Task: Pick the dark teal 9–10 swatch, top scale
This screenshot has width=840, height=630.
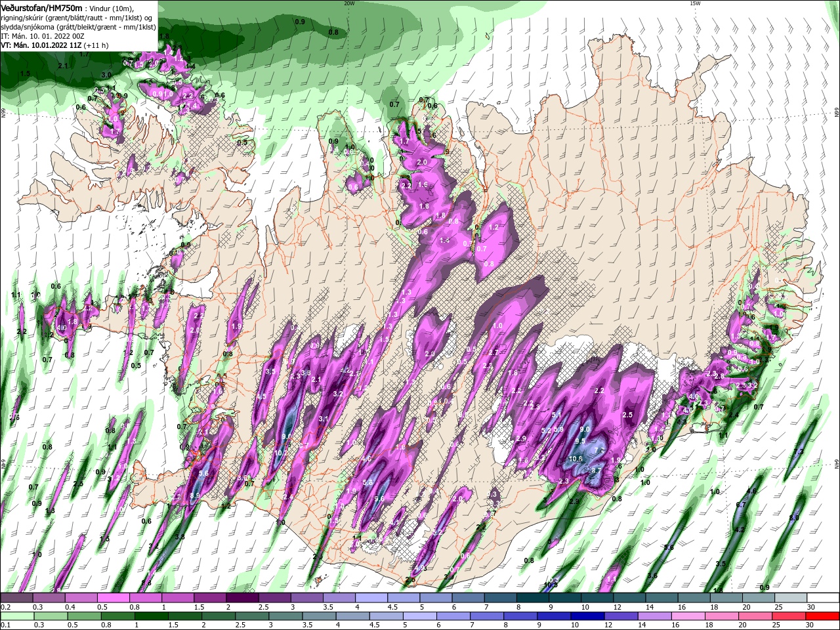Action: click(x=565, y=598)
